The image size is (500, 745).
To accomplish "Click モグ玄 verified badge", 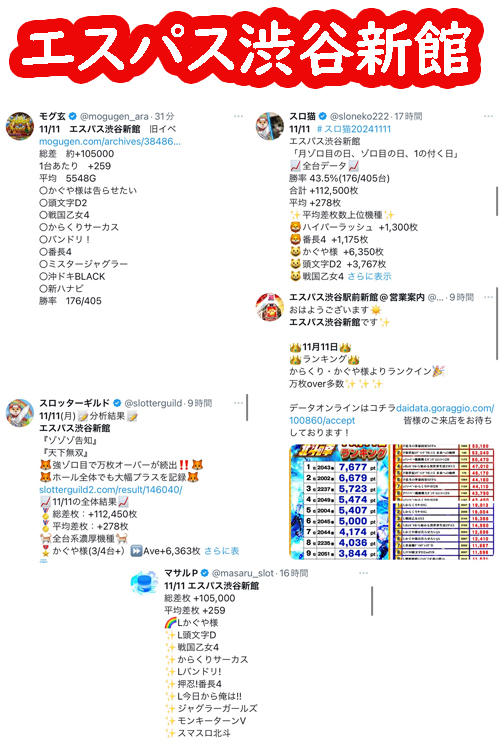I will pyautogui.click(x=73, y=116).
